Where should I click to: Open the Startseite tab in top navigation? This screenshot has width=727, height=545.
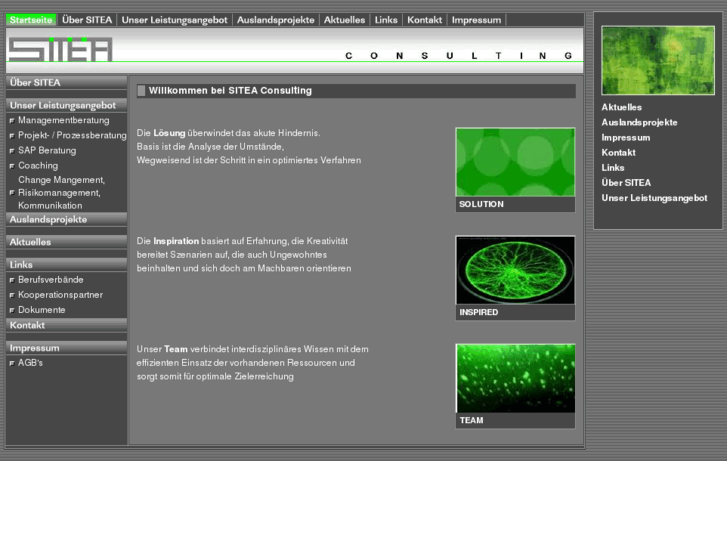(31, 20)
